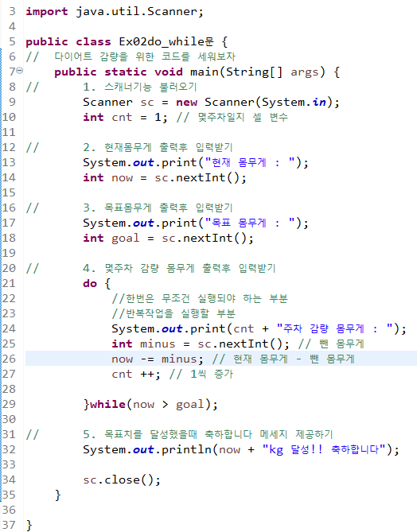Click line number 21 in the gutter

coord(10,283)
